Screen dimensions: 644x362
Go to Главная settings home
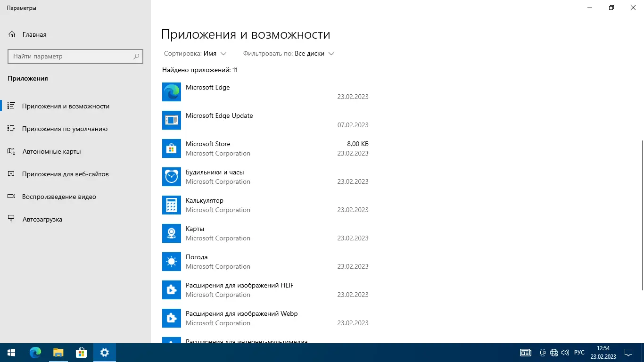[x=75, y=34]
